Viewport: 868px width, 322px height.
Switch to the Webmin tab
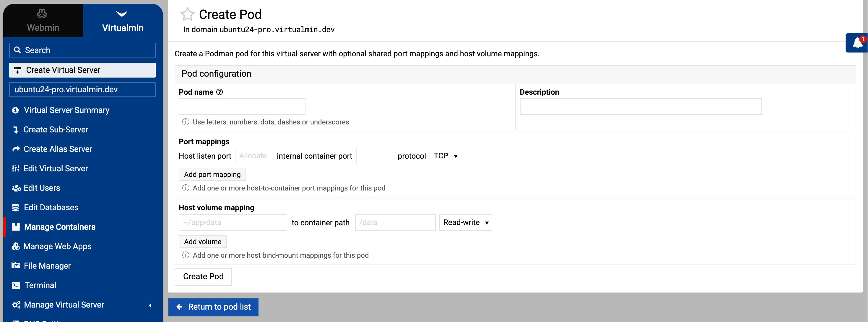(x=43, y=20)
